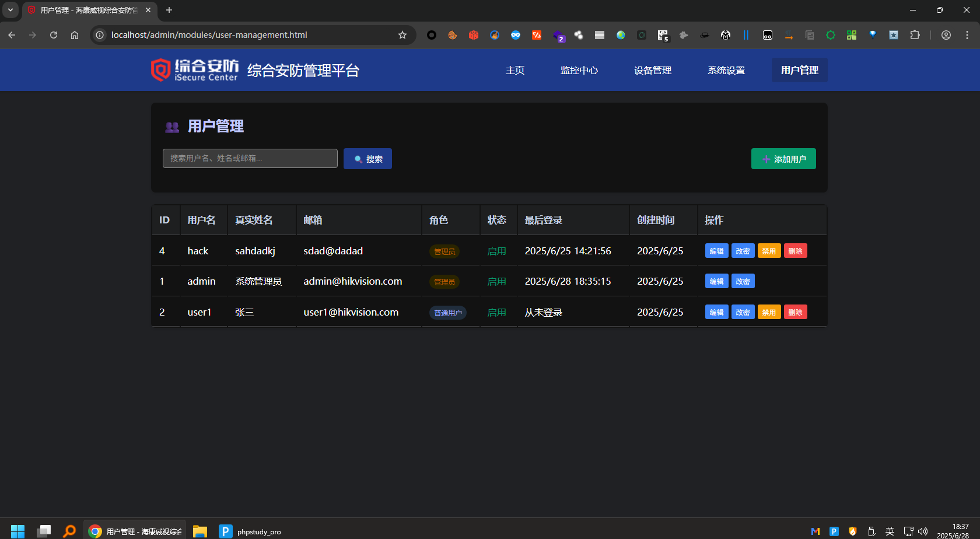Disable the user1 account
980x539 pixels.
[769, 312]
